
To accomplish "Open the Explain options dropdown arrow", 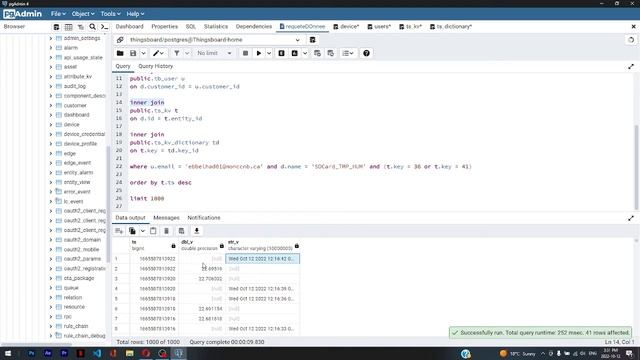I will click(x=305, y=53).
